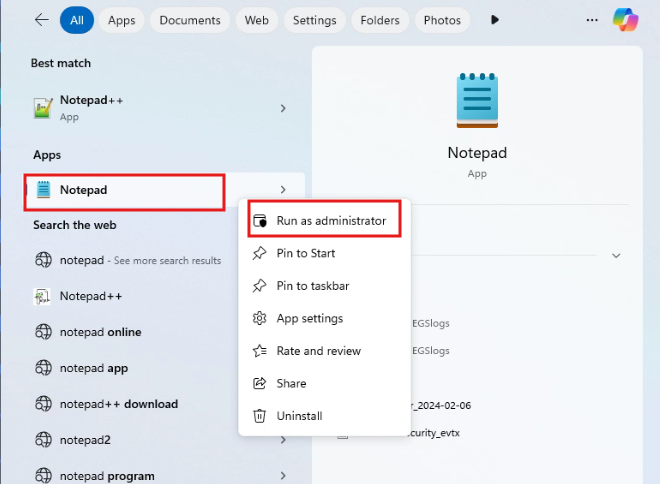This screenshot has width=660, height=484.
Task: Open the 'notepad program' suggestion
Action: coord(107,476)
